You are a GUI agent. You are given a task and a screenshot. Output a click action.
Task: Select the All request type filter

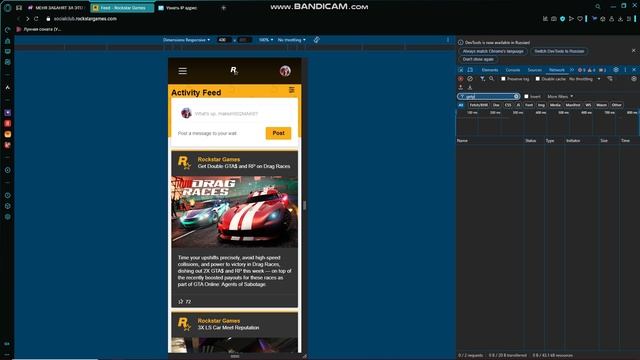[461, 105]
